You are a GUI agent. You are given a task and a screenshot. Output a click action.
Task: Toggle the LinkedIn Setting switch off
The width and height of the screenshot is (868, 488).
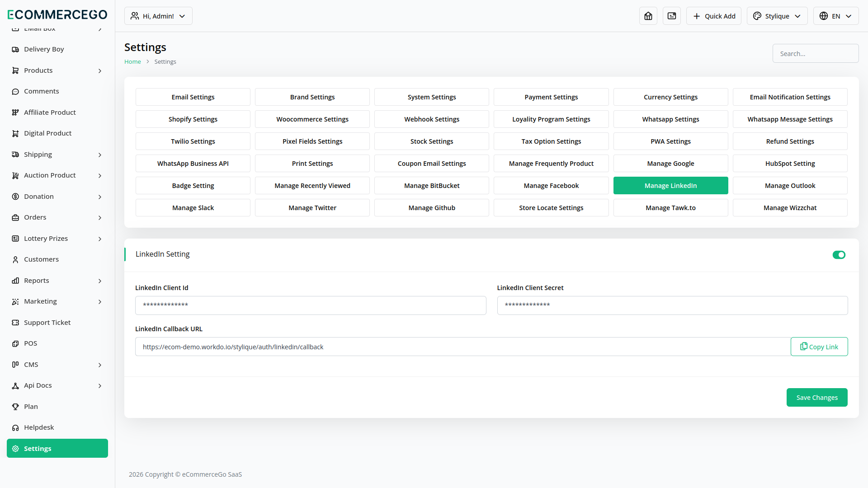[839, 255]
